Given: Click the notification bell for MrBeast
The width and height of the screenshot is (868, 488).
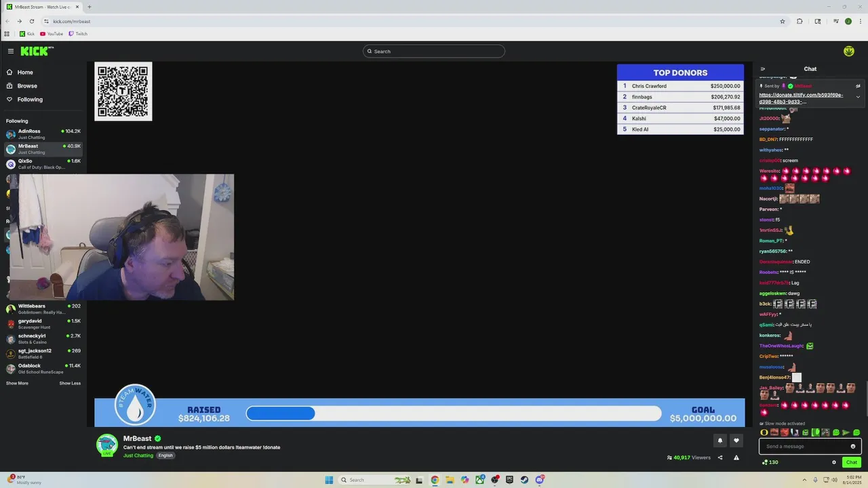Looking at the screenshot, I should tap(720, 441).
